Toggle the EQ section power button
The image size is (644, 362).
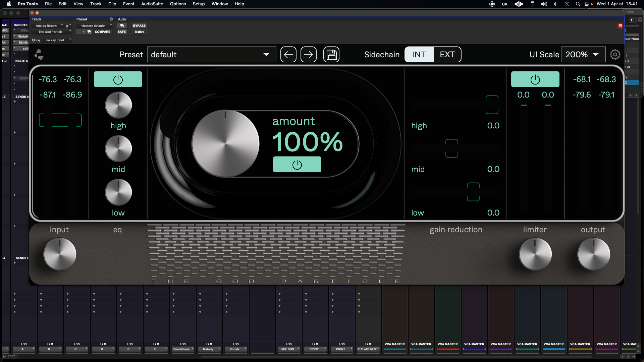[x=118, y=79]
